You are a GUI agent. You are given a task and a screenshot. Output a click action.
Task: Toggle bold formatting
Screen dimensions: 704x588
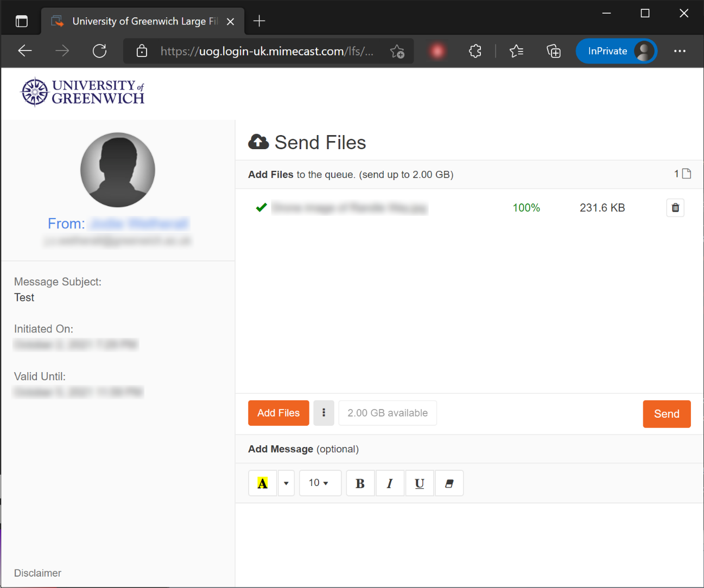[x=360, y=483]
